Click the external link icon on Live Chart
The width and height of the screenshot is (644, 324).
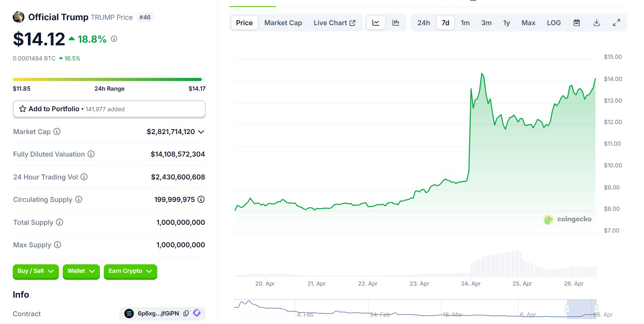tap(352, 23)
